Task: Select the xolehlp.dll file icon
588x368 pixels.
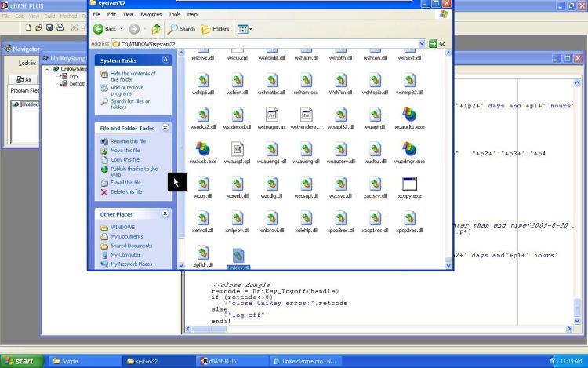Action: pyautogui.click(x=307, y=218)
